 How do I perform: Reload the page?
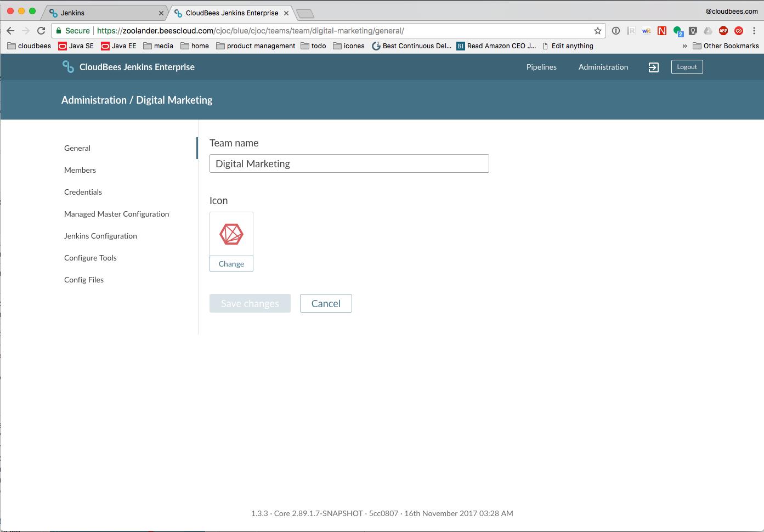pyautogui.click(x=41, y=31)
